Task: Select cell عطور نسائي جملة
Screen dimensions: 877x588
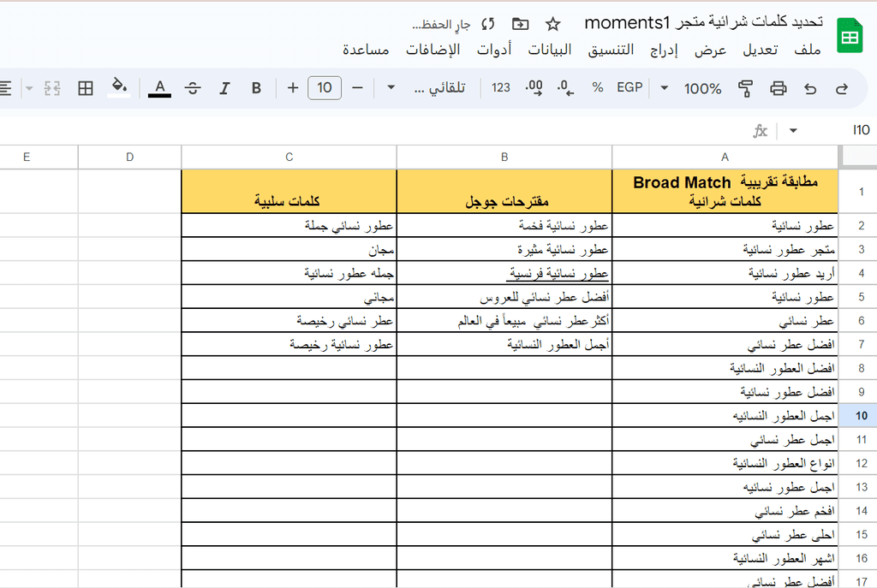Action: coord(289,225)
